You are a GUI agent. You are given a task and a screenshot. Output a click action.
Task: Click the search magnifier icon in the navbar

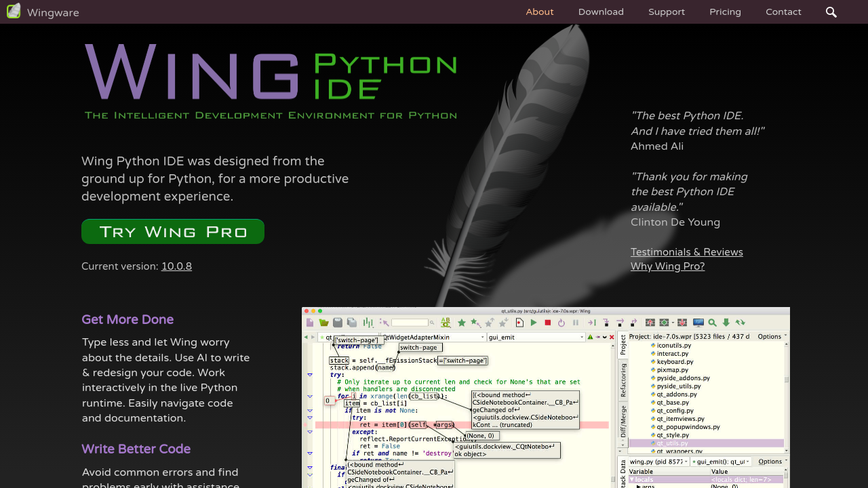tap(831, 12)
